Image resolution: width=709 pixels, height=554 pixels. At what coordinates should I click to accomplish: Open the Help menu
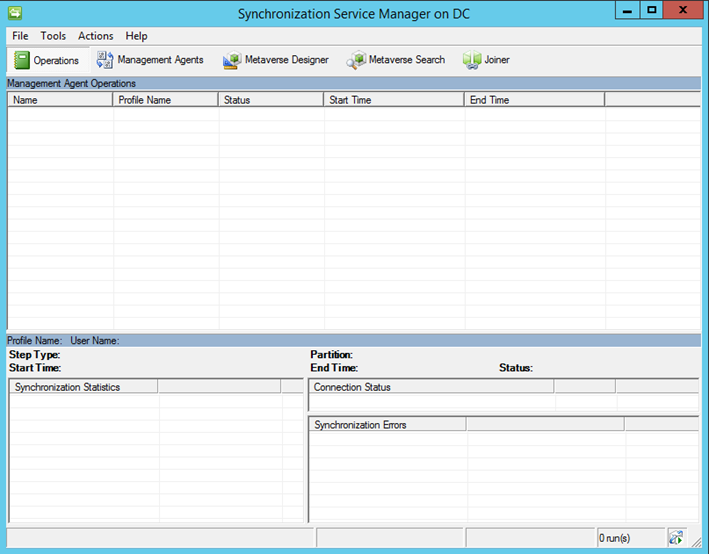tap(136, 36)
